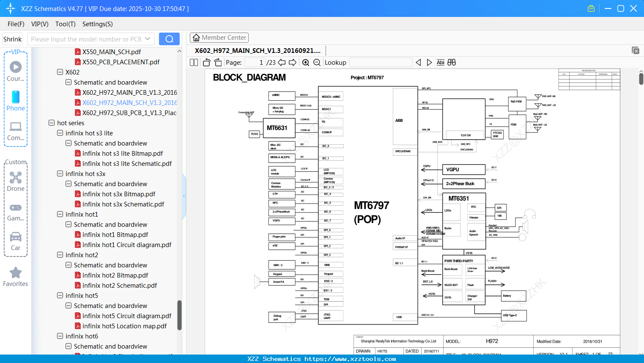Open xzztools.com link in status bar
The height and width of the screenshot is (363, 644).
350,359
